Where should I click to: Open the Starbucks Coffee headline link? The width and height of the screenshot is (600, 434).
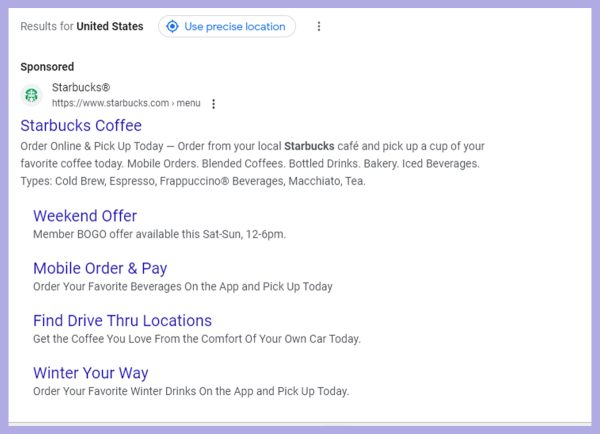pos(81,126)
